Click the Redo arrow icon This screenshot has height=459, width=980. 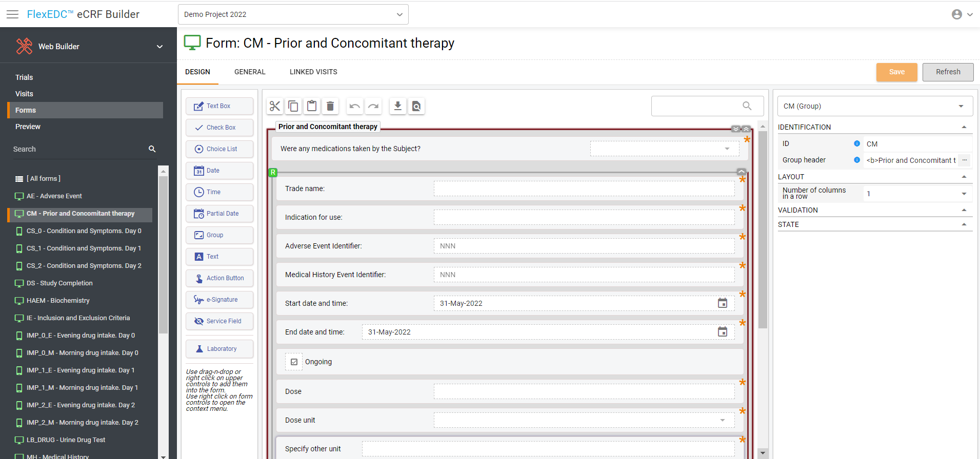pyautogui.click(x=373, y=106)
